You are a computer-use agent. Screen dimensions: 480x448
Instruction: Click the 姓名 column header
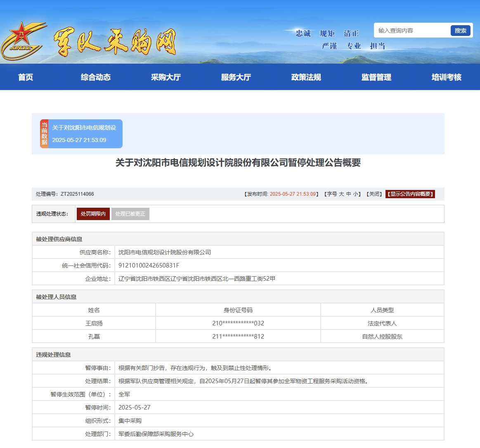(x=94, y=310)
